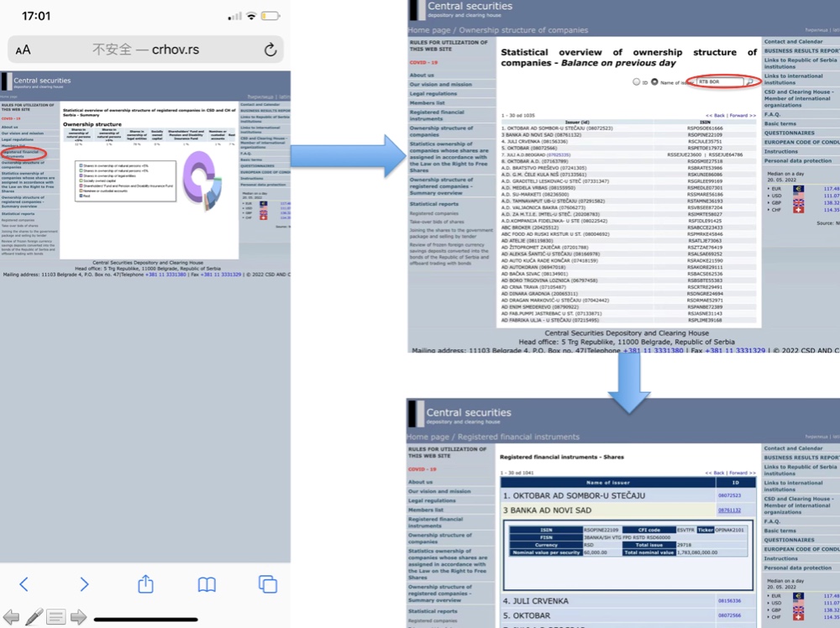Click ABC BROKER (20425512) row in ownership list
The height and width of the screenshot is (628, 840).
[628, 228]
